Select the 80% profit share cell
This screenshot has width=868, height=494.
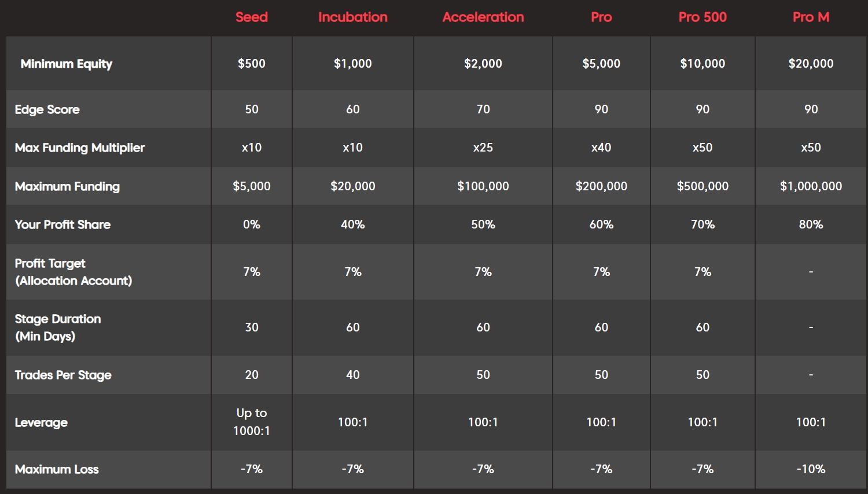[x=810, y=224]
